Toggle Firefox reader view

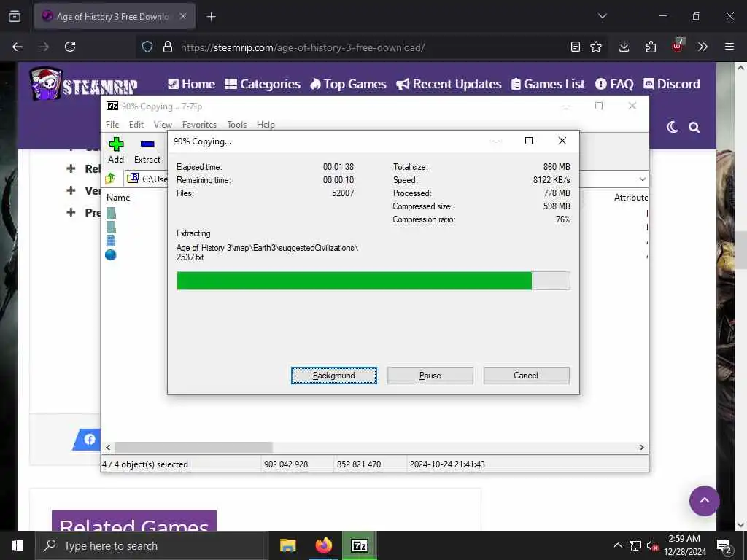tap(576, 47)
